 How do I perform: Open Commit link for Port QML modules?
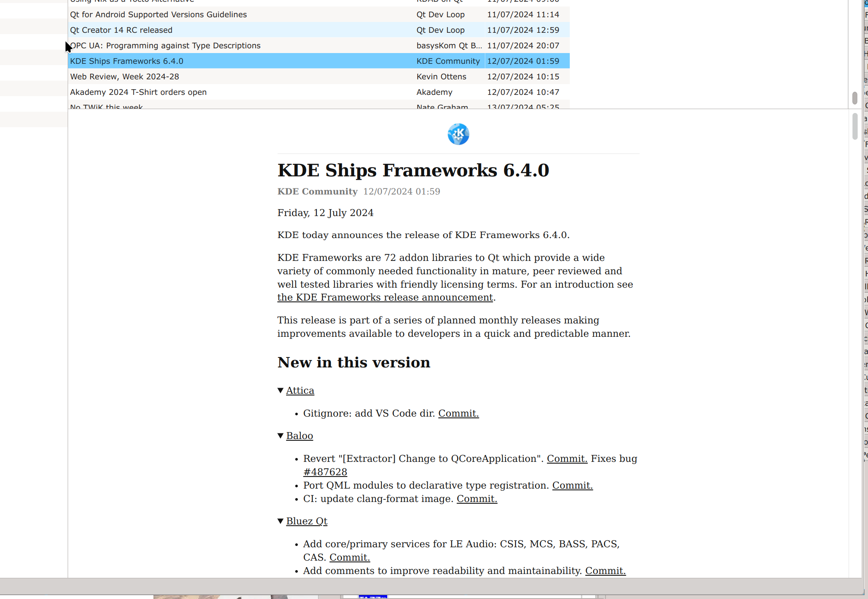pos(573,486)
